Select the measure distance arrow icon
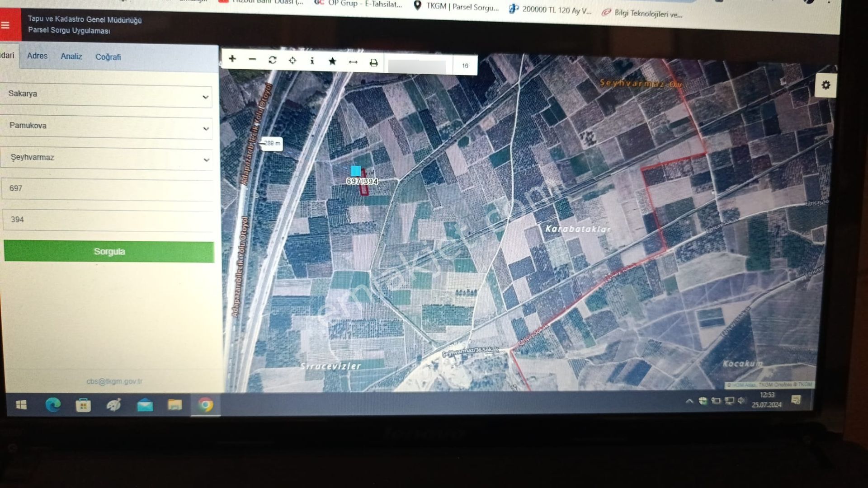Viewport: 868px width, 488px height. coord(353,62)
